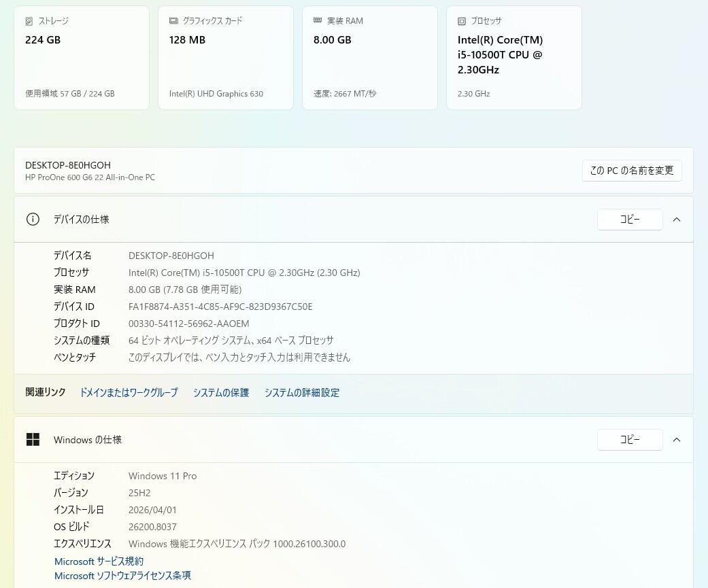The image size is (708, 588).
Task: Click the HP ProOne 600 G6 model name
Action: pyautogui.click(x=90, y=177)
